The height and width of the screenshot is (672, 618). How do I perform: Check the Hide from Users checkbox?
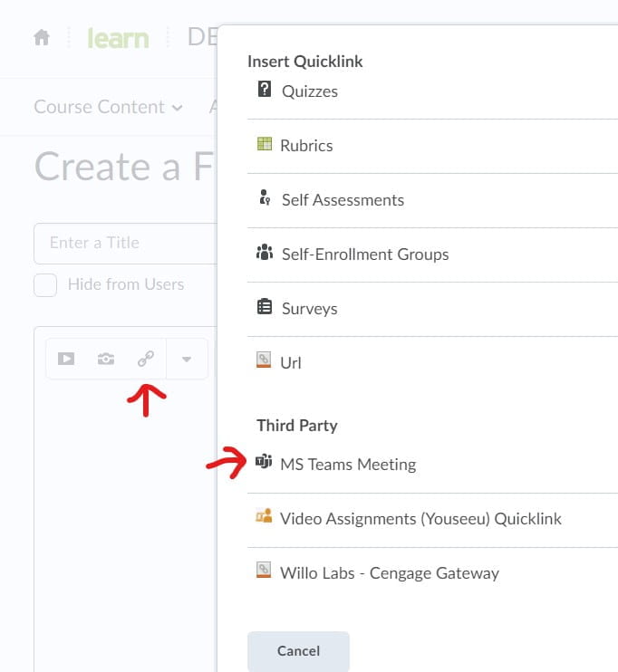[45, 285]
